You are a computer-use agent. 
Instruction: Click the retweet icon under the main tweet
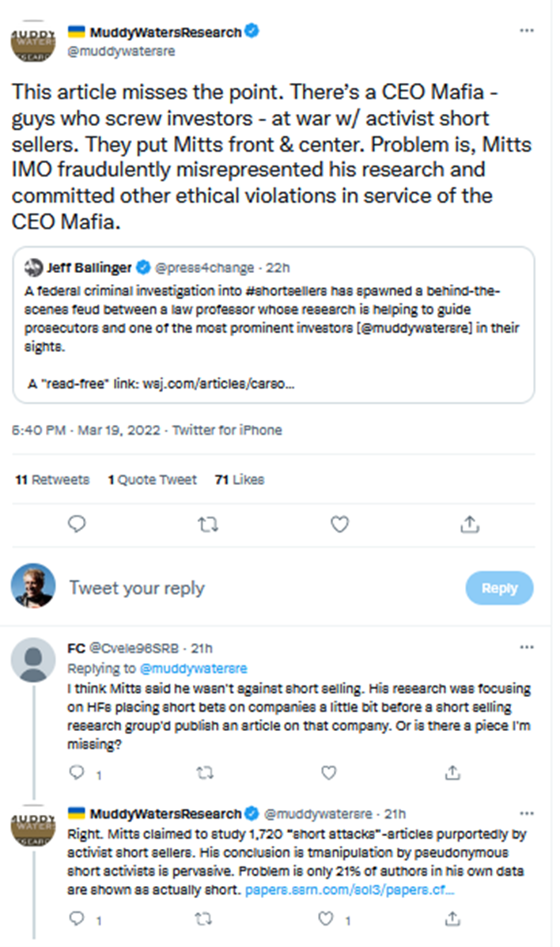point(207,524)
